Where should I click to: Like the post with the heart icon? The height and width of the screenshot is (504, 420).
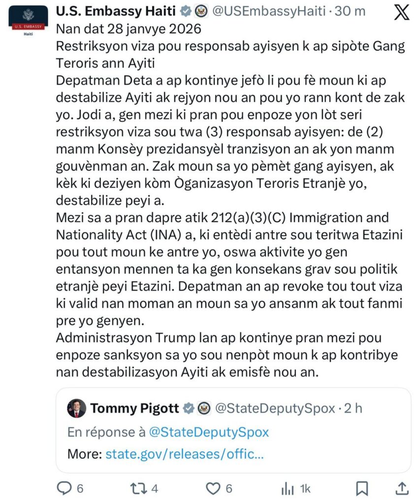click(212, 488)
